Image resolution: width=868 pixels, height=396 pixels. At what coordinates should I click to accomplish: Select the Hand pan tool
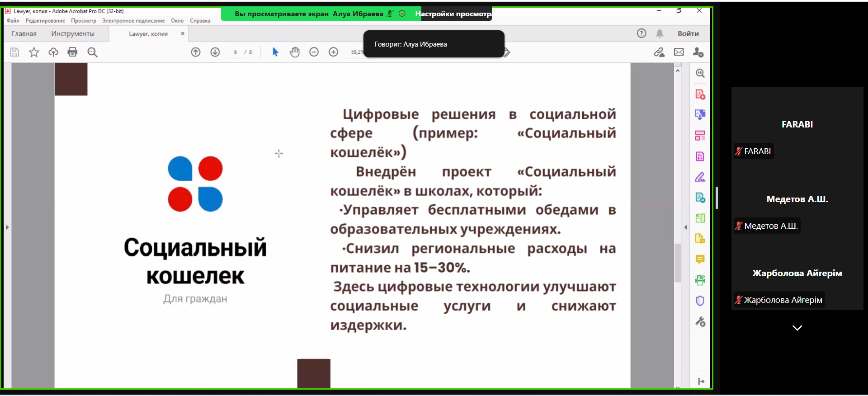point(295,52)
